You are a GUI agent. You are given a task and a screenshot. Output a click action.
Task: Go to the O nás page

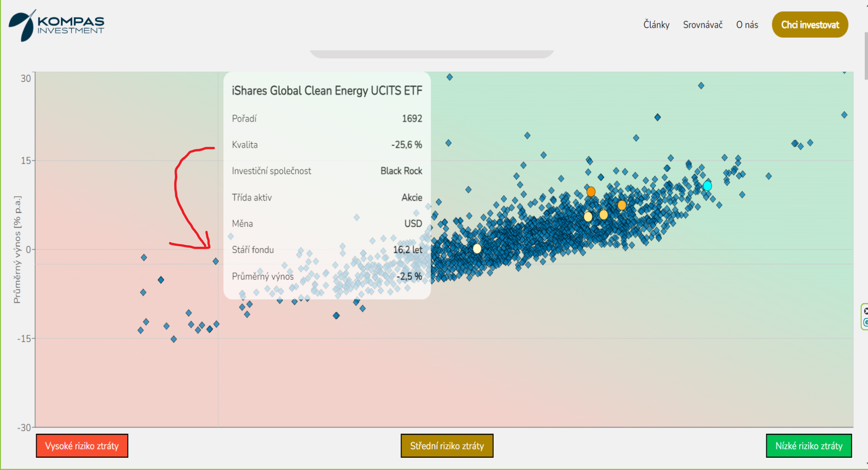click(x=747, y=25)
